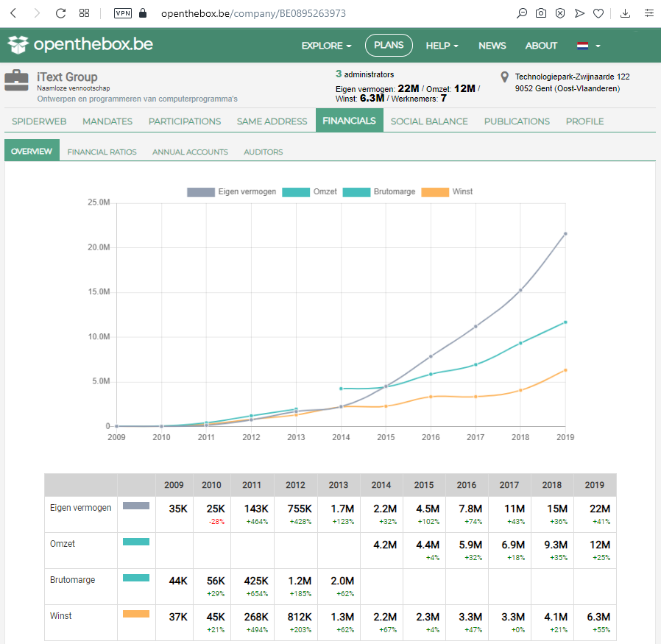Click the browser forward arrow

(x=37, y=13)
